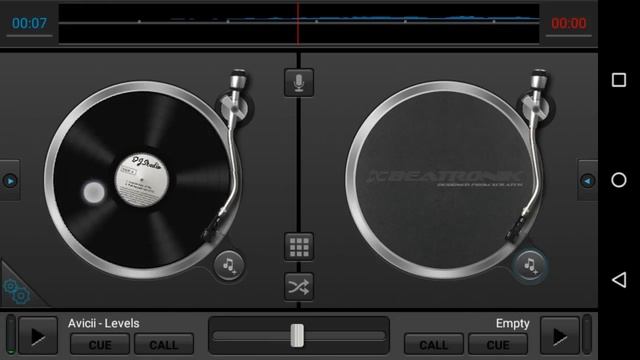Toggle the shuffle automix button

(x=299, y=287)
